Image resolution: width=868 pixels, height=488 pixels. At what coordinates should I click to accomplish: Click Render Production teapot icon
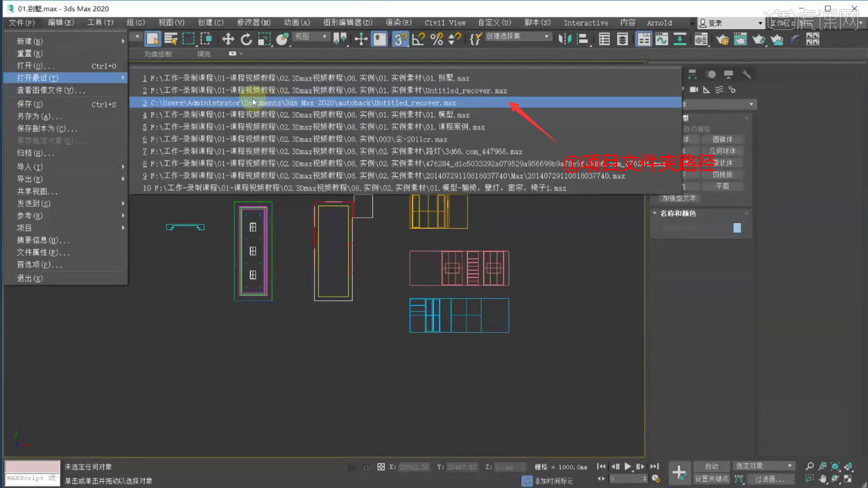pyautogui.click(x=759, y=39)
